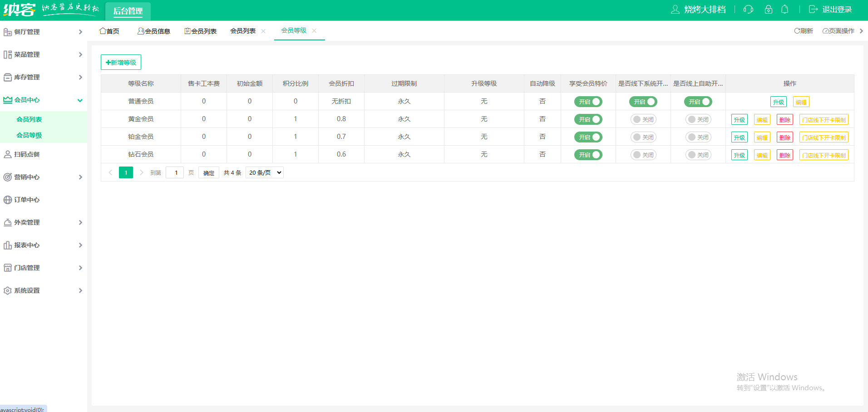Expand the 餐厅管理 sidebar menu
Image resolution: width=868 pixels, height=412 pixels.
[x=43, y=32]
